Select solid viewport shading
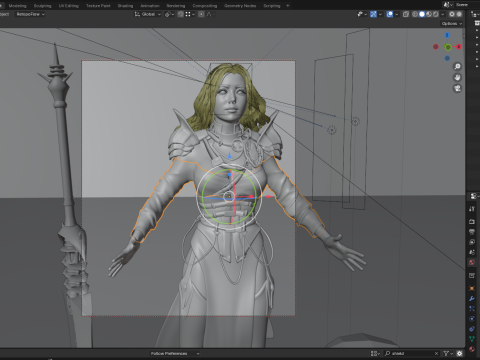Screen dimensions: 480x360 (x=422, y=14)
